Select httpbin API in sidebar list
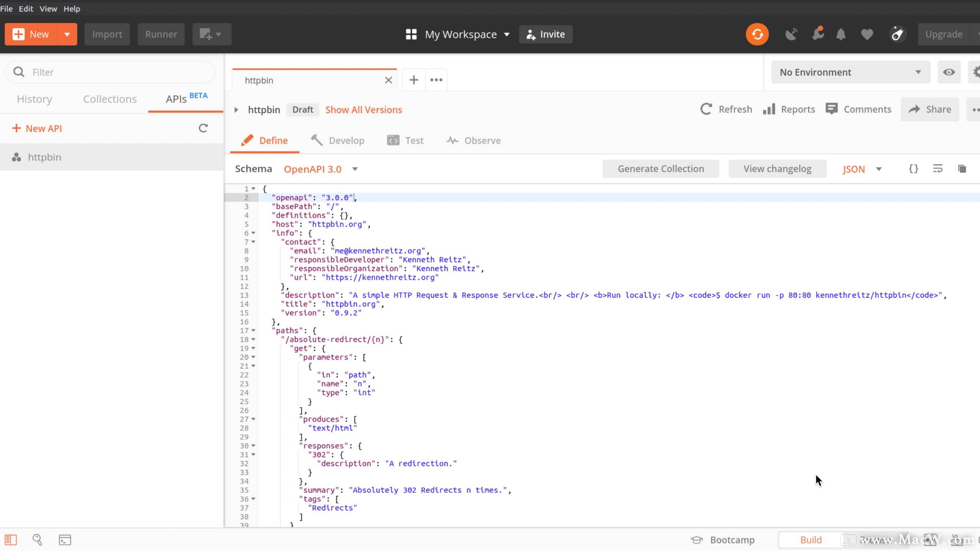980x551 pixels. 112,157
